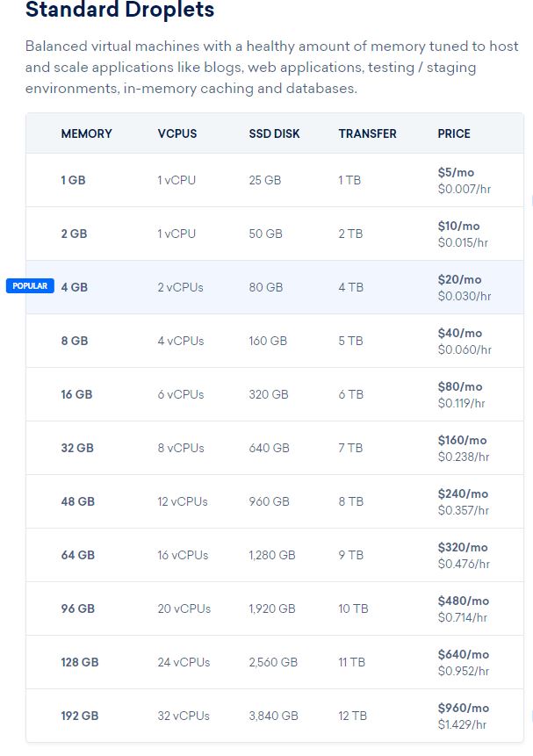Click the VCPUS column header

coord(177,134)
